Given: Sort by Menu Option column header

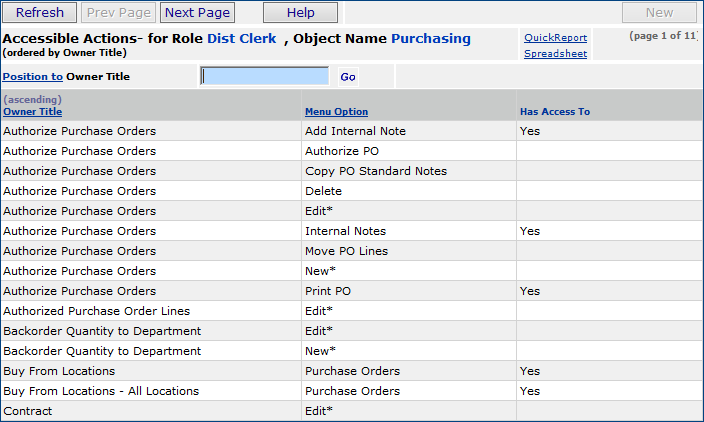Looking at the screenshot, I should tap(336, 112).
